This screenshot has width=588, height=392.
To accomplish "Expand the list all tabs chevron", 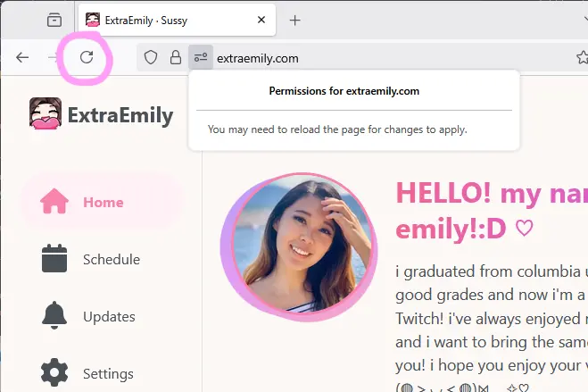I will 584,19.
